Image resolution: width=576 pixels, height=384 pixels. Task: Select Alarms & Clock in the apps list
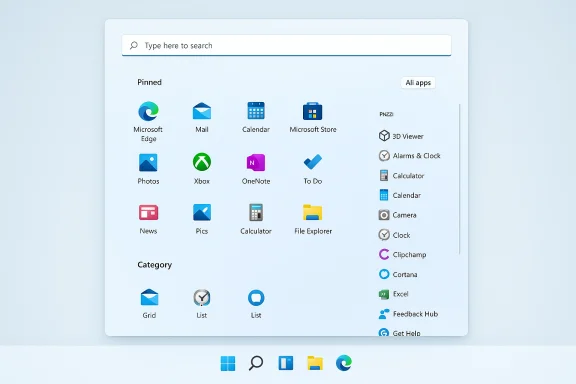tap(409, 156)
